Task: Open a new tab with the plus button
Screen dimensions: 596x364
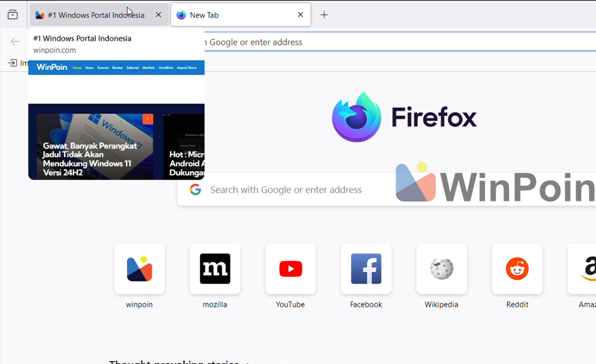Action: tap(324, 15)
